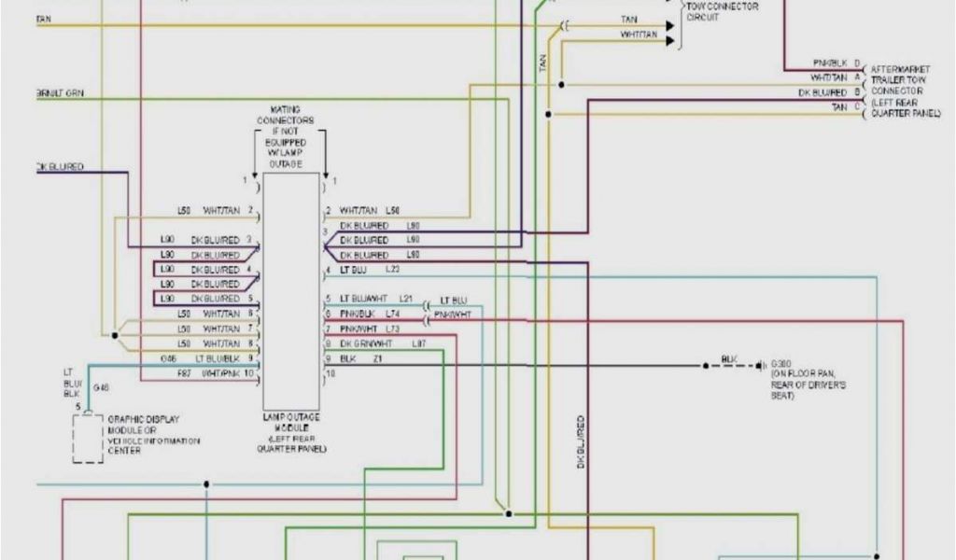Image resolution: width=956 pixels, height=560 pixels.
Task: Click the dashed Graphic Display Module box
Action: 88,438
